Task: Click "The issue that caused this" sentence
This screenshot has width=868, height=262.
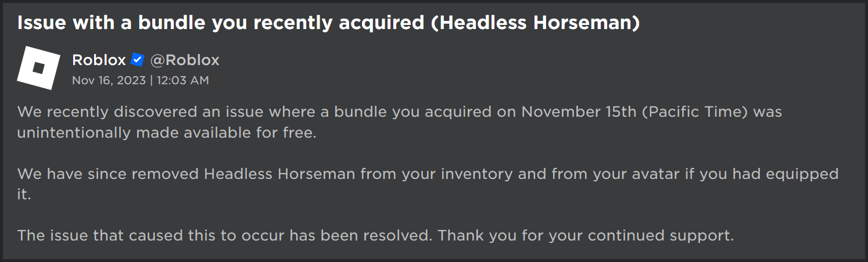Action: 122,236
